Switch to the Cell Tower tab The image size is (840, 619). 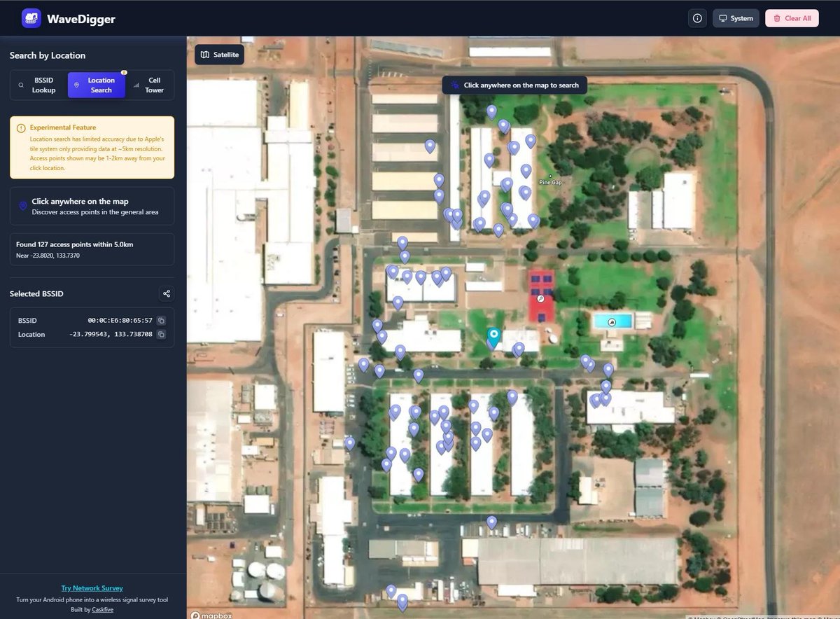[x=149, y=85]
